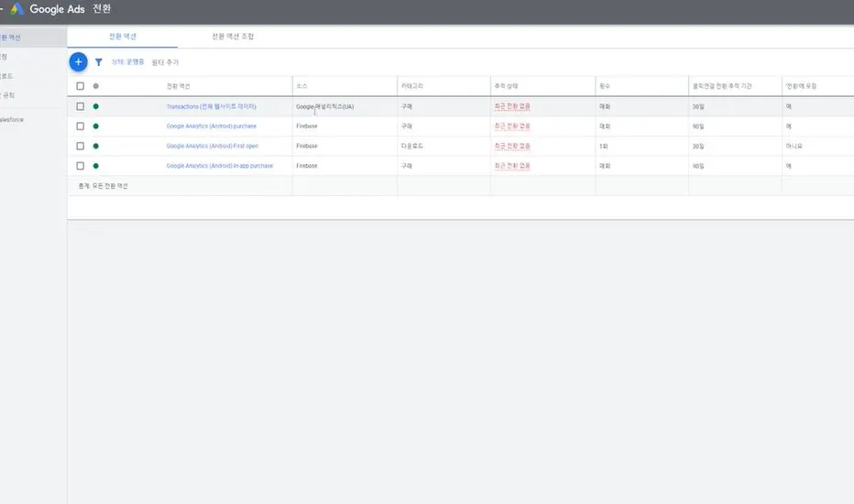Click the funnel filter icon
The image size is (854, 504).
(99, 62)
